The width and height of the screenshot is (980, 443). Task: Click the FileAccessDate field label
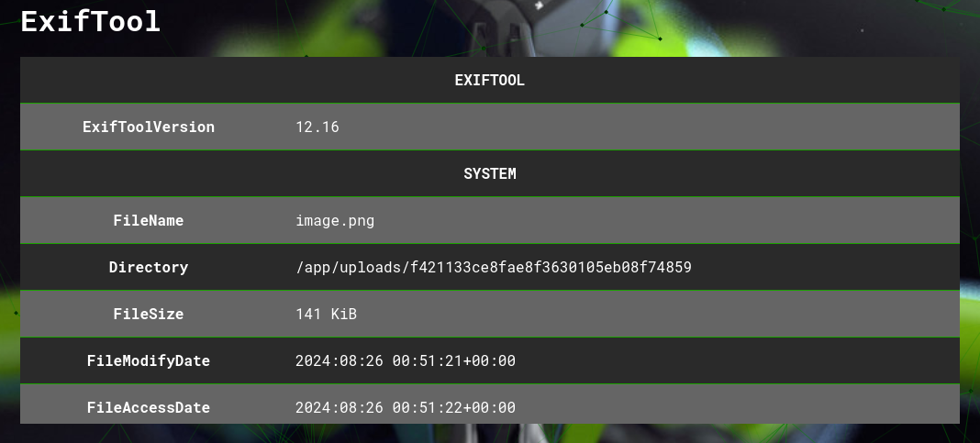(x=148, y=407)
